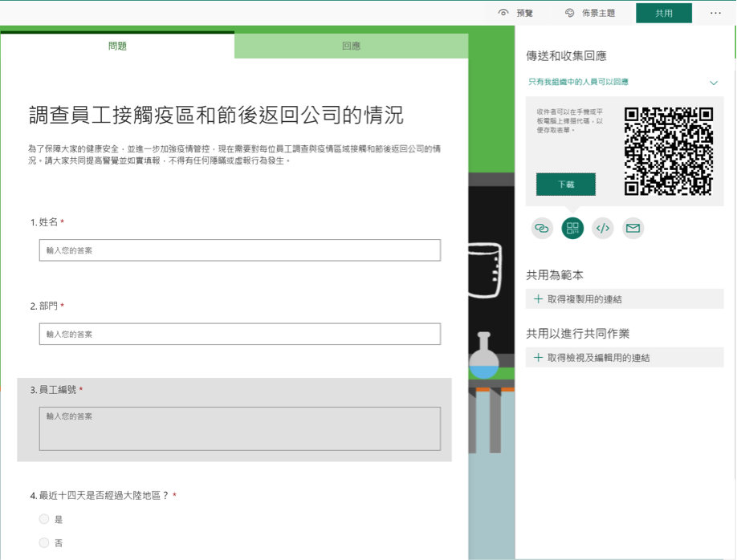The image size is (737, 560).
Task: Choose the embed code share icon
Action: (603, 229)
